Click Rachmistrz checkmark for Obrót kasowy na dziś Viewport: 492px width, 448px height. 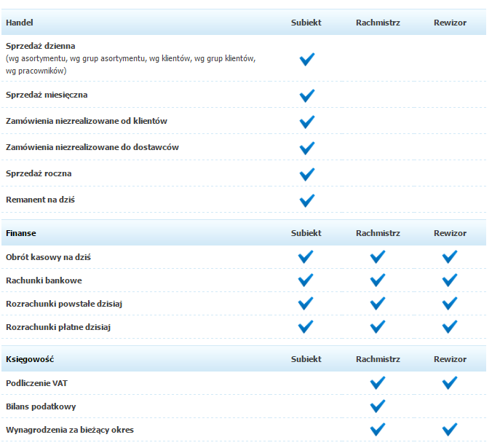(378, 257)
